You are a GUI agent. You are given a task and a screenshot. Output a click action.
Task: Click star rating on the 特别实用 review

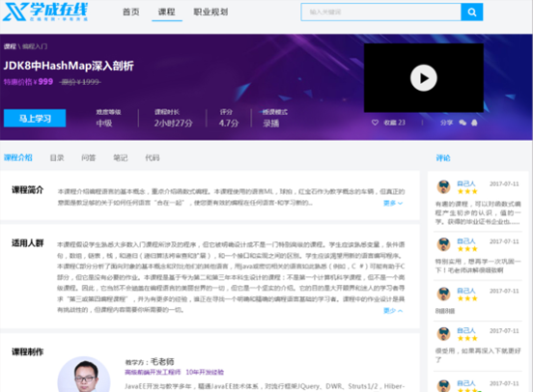pos(467,249)
